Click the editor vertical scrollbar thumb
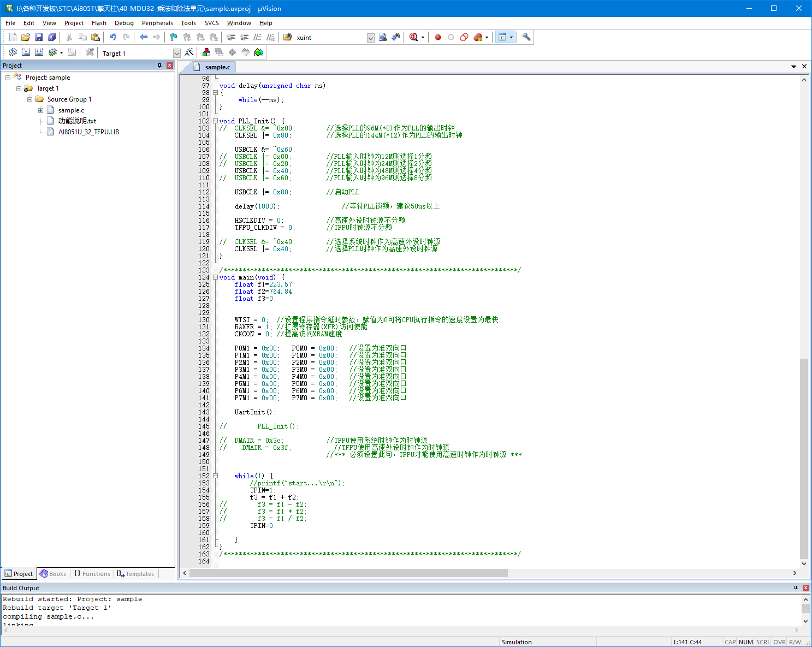 [804, 459]
